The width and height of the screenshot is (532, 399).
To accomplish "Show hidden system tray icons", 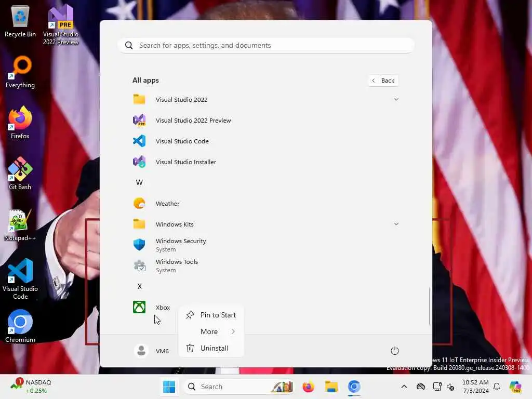I will click(x=404, y=387).
